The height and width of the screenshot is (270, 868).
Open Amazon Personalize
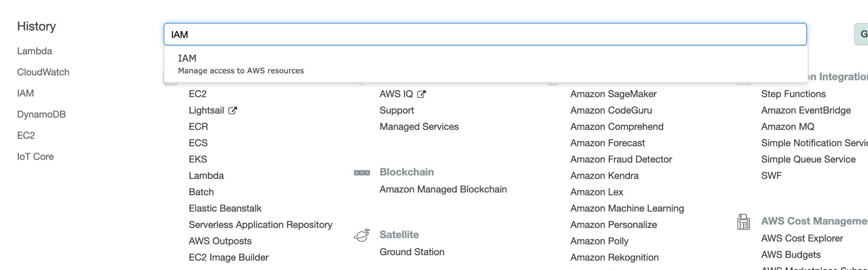[x=614, y=225]
